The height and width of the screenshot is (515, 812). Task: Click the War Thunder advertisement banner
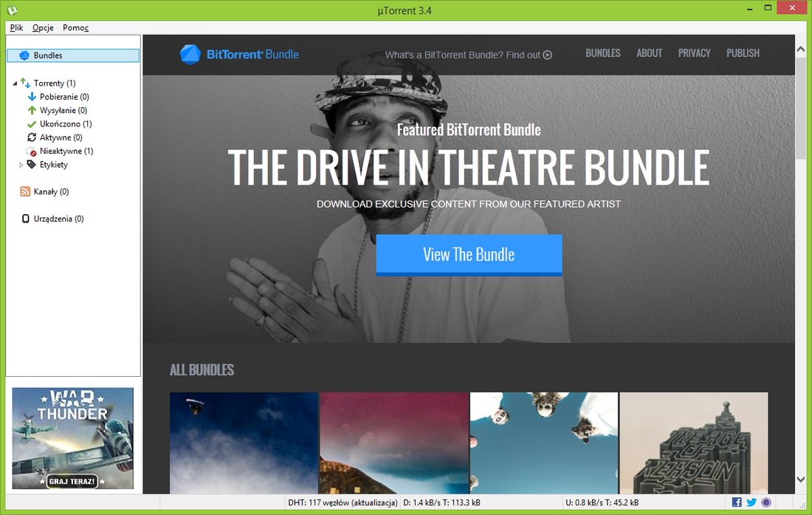pos(73,438)
